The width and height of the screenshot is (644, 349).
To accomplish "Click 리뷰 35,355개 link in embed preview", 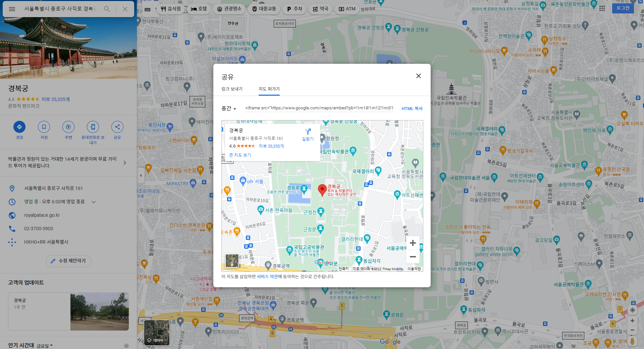I will click(271, 146).
